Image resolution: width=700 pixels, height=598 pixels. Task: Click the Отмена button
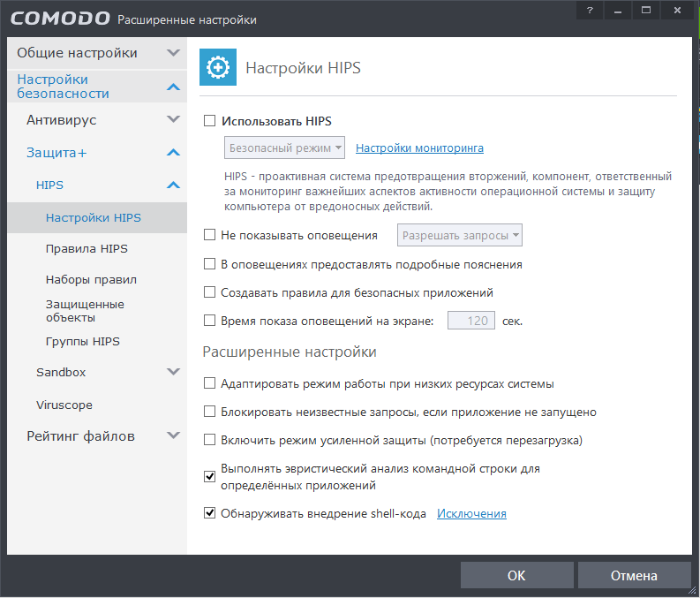[634, 575]
